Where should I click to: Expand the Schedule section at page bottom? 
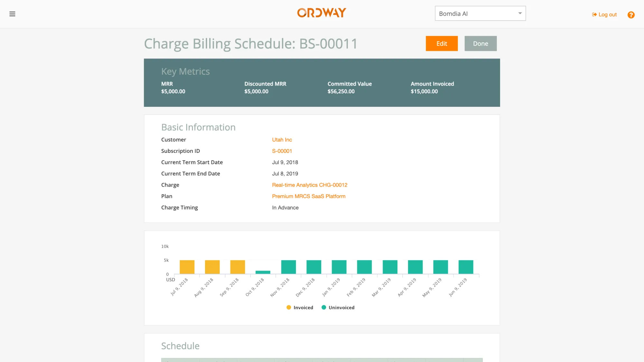(180, 346)
